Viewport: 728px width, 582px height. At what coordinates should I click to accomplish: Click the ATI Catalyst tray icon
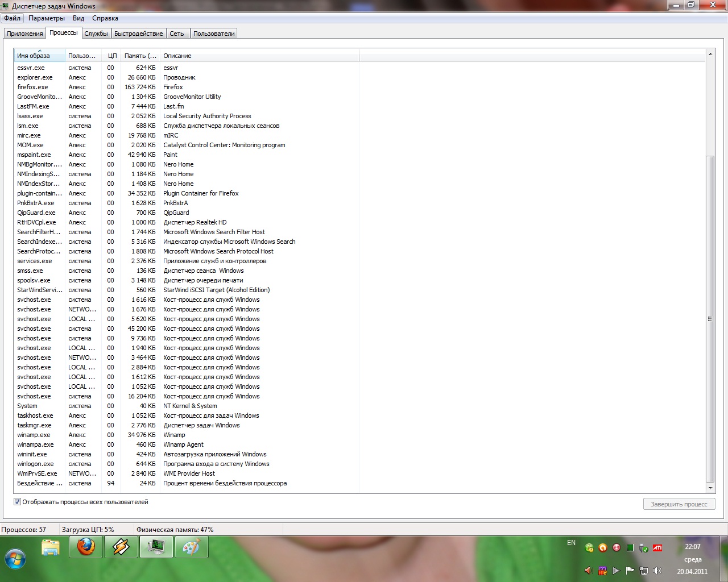[657, 548]
